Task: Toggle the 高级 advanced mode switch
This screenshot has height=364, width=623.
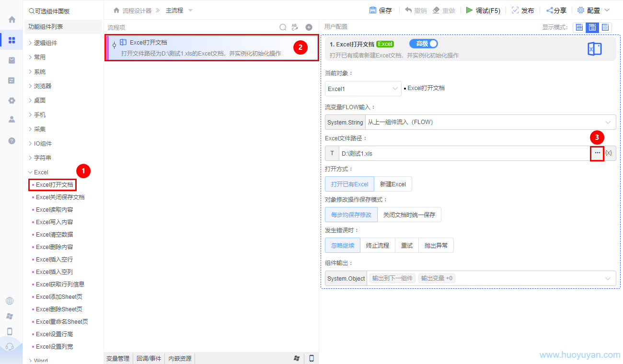Action: (x=423, y=43)
